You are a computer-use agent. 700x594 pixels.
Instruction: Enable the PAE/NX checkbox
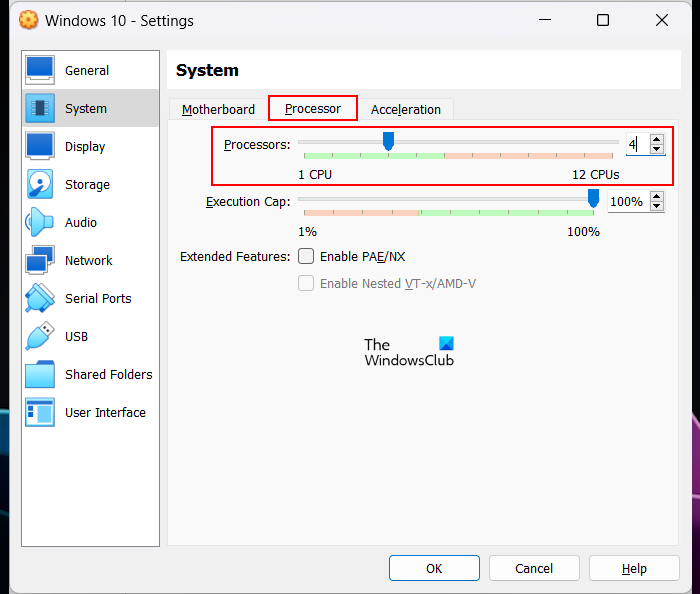[306, 256]
